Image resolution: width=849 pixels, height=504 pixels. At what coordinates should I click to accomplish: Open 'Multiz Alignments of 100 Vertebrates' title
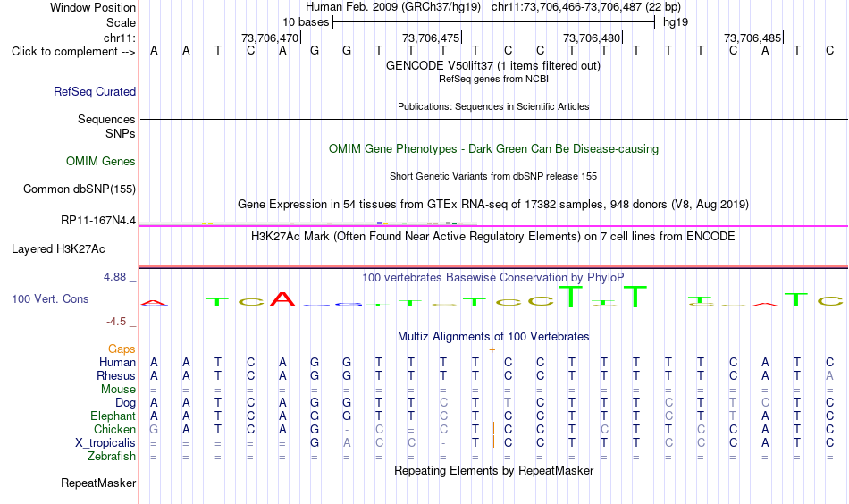click(493, 337)
